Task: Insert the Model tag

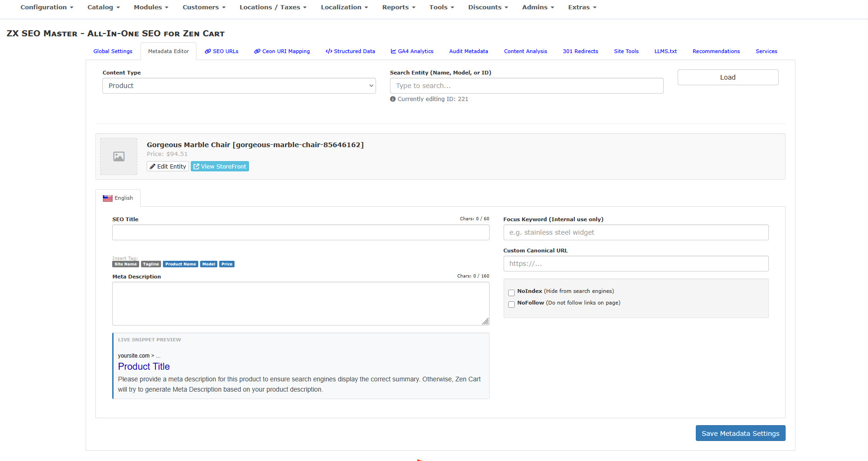Action: [209, 264]
